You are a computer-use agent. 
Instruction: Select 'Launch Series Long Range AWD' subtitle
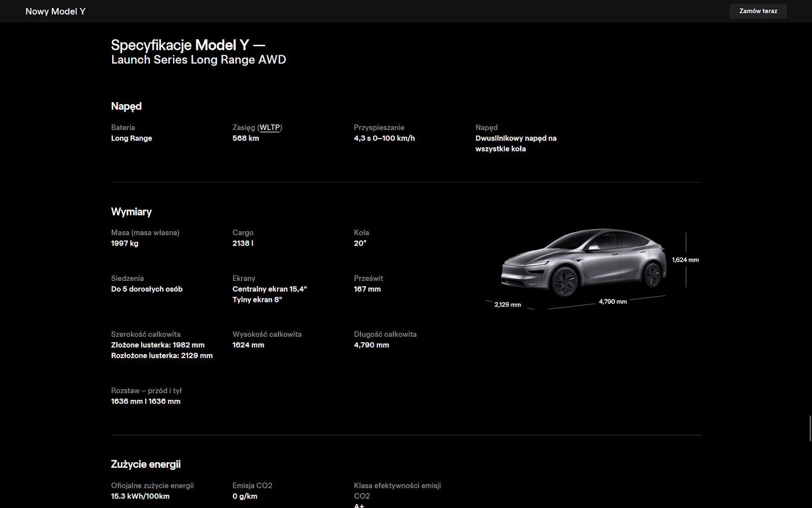198,59
